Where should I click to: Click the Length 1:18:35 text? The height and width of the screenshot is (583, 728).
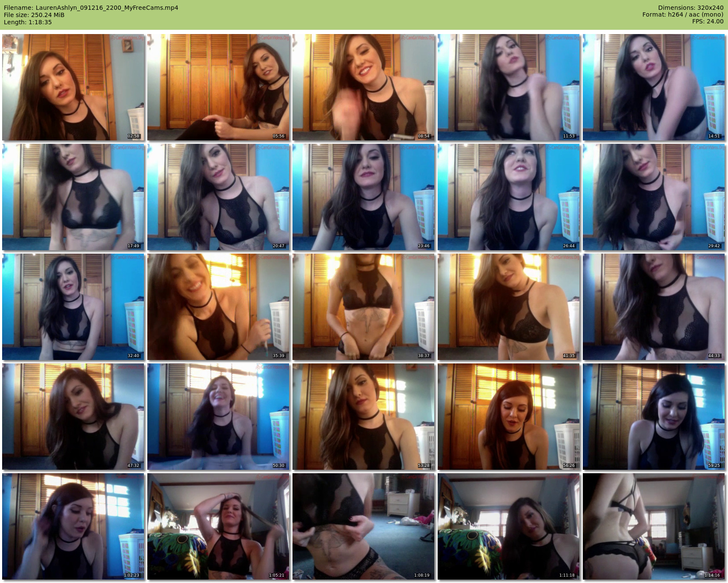pos(28,22)
